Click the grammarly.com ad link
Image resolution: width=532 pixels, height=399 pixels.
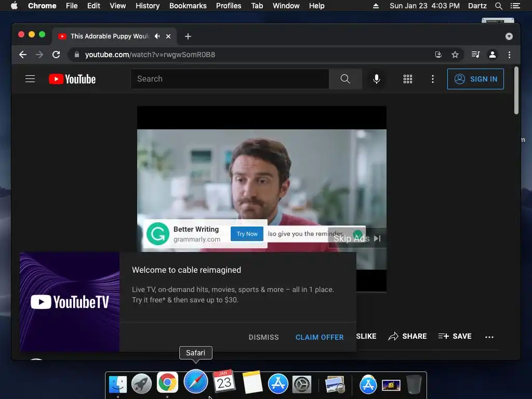197,239
